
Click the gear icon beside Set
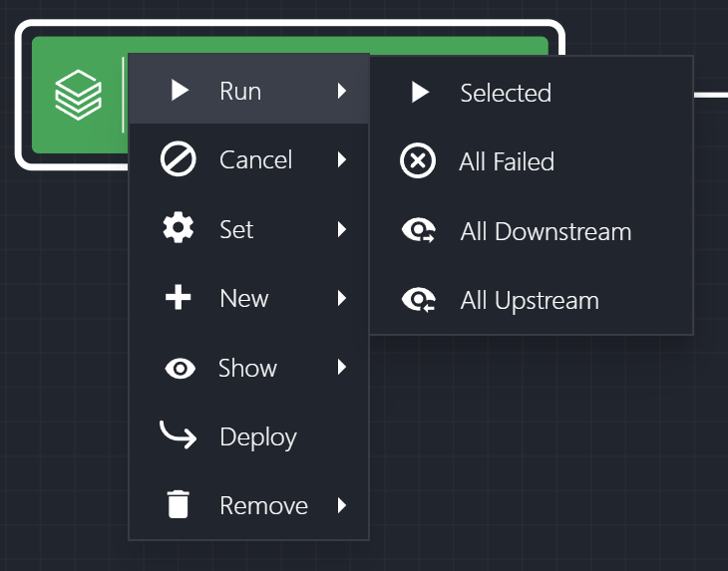click(x=178, y=229)
